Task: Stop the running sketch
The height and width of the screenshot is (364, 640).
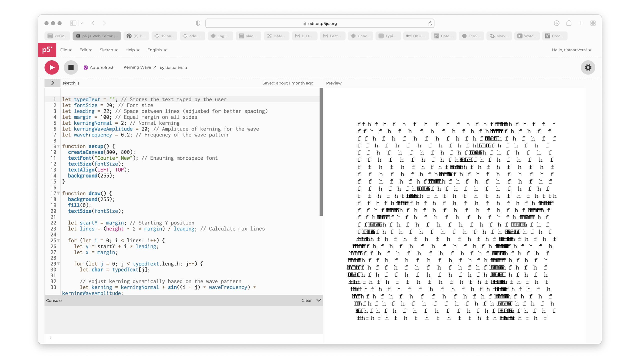Action: click(x=71, y=67)
